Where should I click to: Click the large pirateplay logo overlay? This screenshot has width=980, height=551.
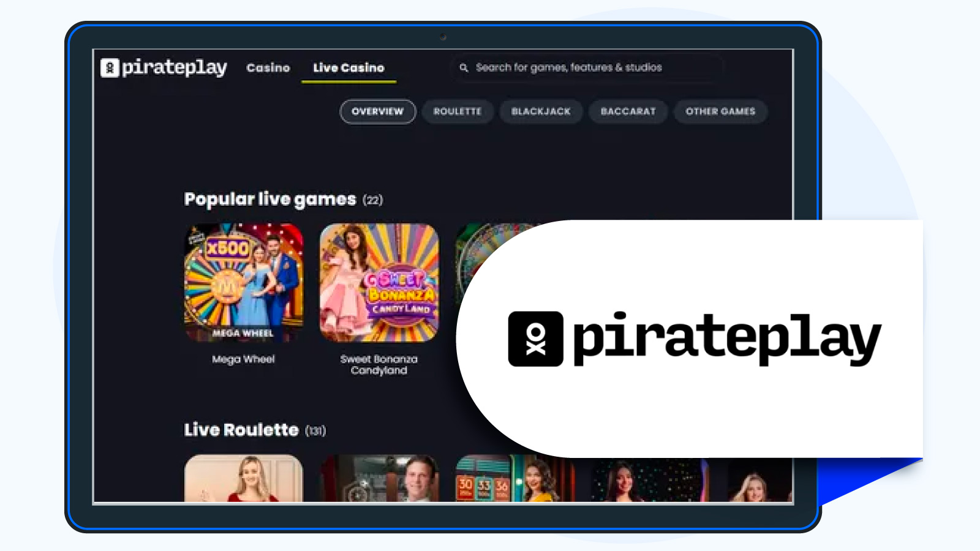tap(695, 339)
